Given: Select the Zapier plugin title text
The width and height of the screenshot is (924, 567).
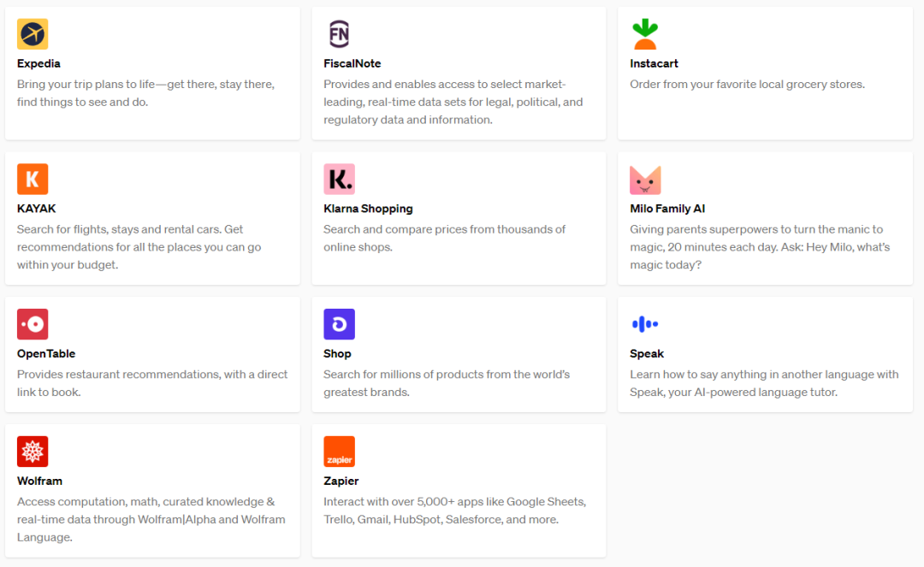Looking at the screenshot, I should coord(341,481).
